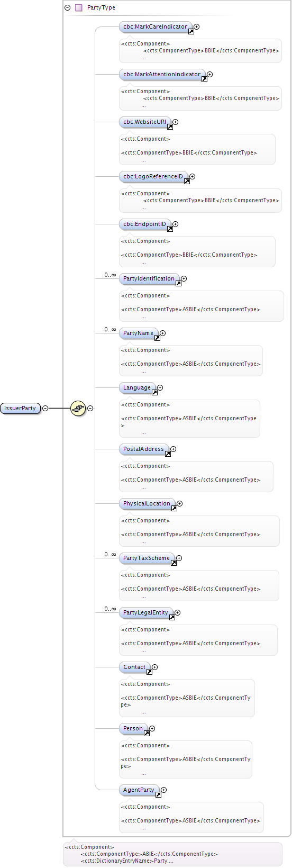This screenshot has width=292, height=868.
Task: Click reference arrow icon on cbc:WebsiteURI
Action: point(170,127)
